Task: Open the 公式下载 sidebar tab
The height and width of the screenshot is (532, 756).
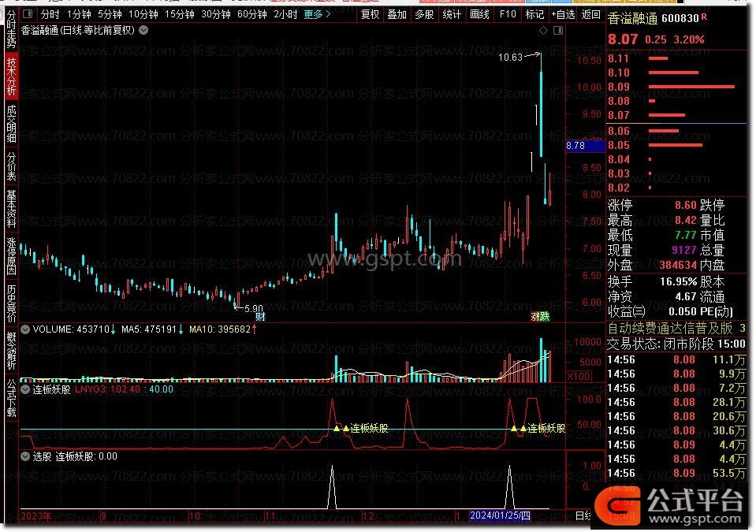Action: [x=11, y=397]
